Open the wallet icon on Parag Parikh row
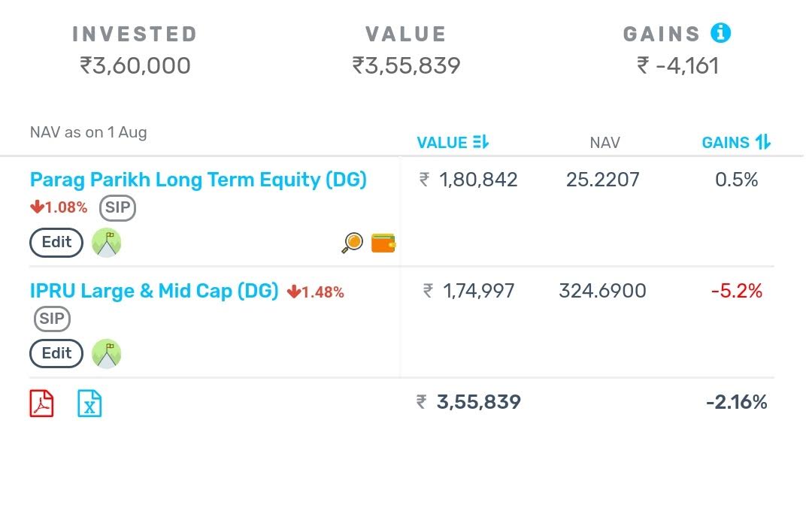The height and width of the screenshot is (523, 812). tap(383, 243)
